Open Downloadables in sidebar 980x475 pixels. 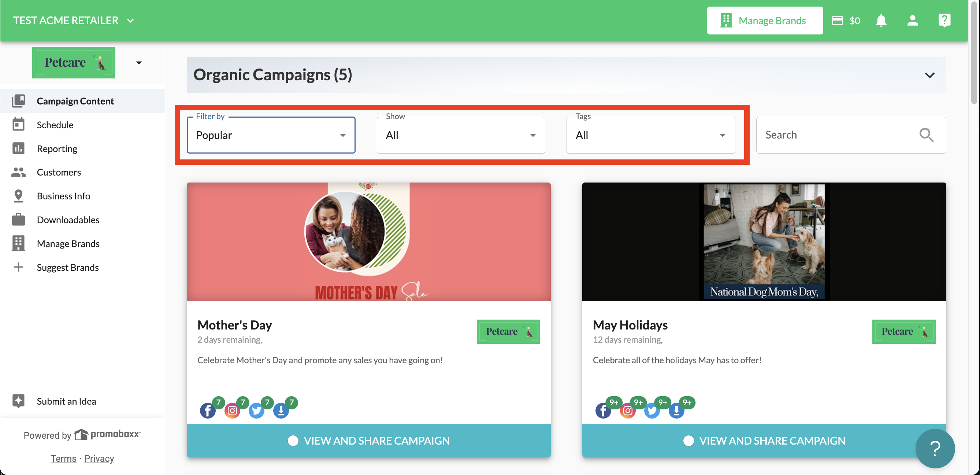(82, 220)
